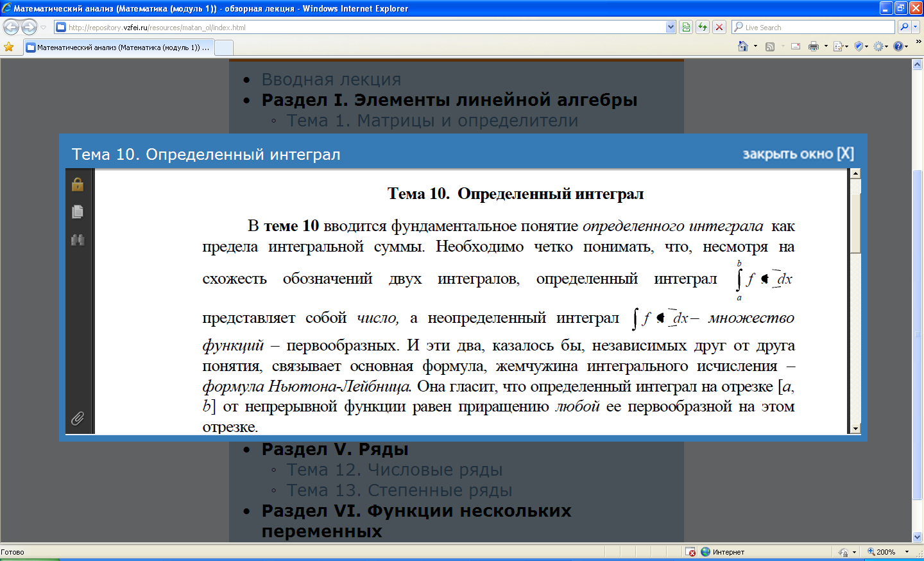
Task: Go back with the browser Back arrow
Action: (12, 27)
